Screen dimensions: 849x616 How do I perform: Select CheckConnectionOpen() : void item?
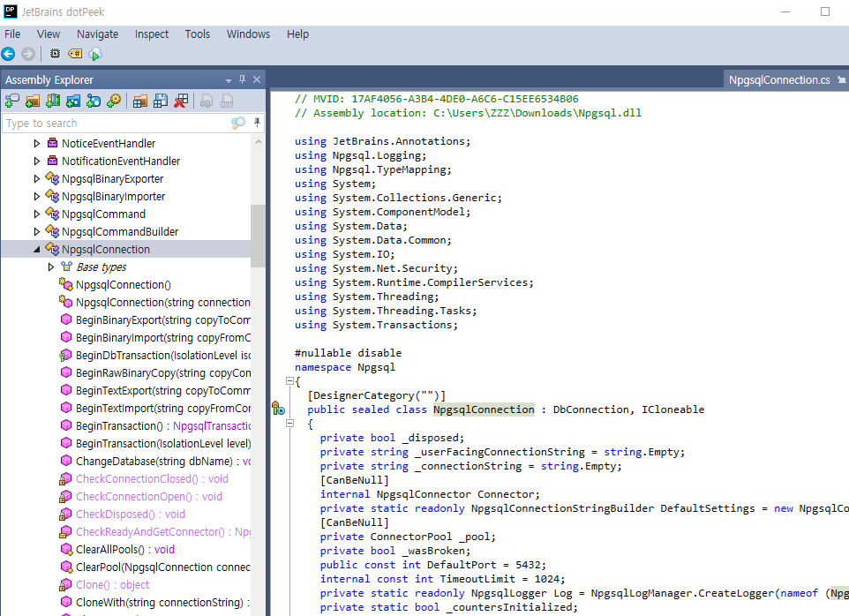pyautogui.click(x=149, y=496)
